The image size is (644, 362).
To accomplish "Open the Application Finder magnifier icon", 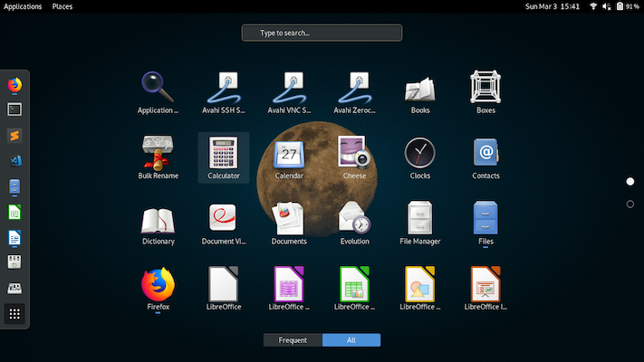I will coord(158,88).
